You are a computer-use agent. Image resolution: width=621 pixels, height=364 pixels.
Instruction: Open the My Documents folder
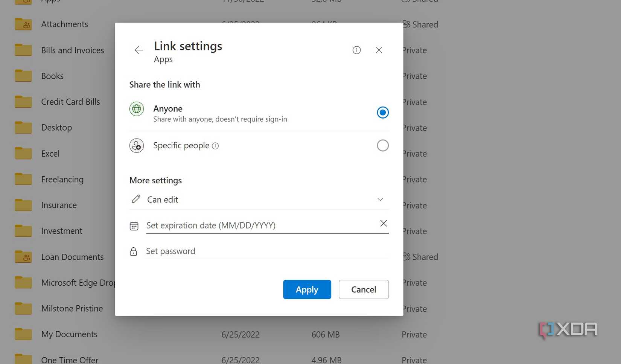point(69,334)
